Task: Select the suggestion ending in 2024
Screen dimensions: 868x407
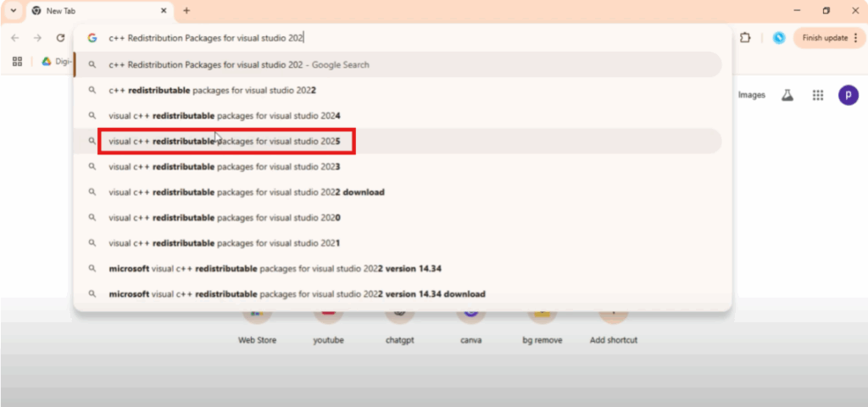Action: pyautogui.click(x=398, y=115)
